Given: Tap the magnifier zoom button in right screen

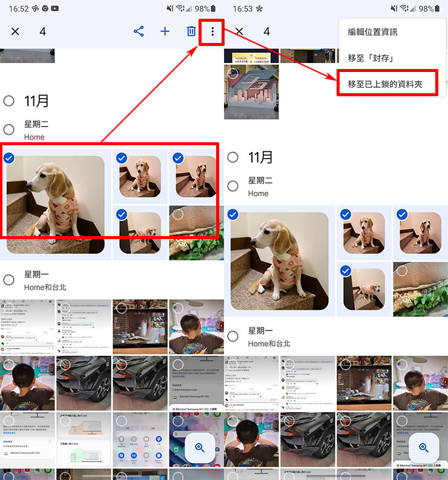Looking at the screenshot, I should [x=424, y=447].
